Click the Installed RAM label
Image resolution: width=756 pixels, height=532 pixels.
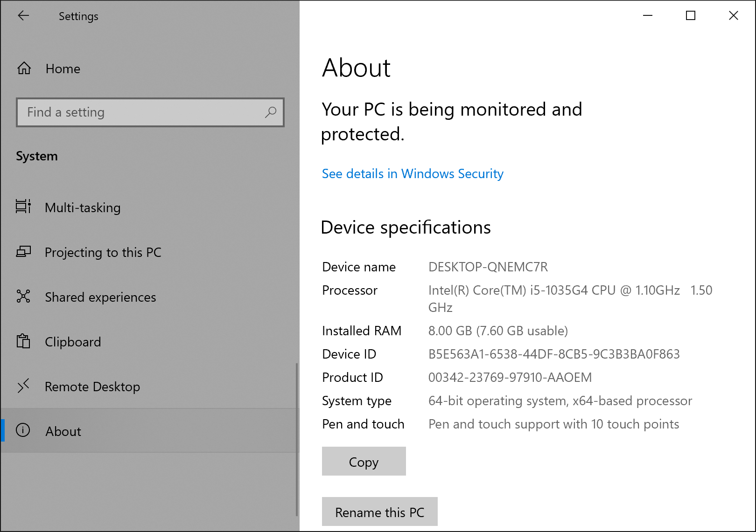coord(362,331)
